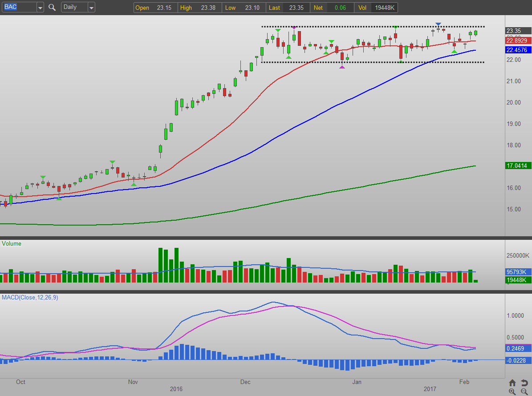
Task: Click the BAC ticker input field
Action: tap(18, 8)
